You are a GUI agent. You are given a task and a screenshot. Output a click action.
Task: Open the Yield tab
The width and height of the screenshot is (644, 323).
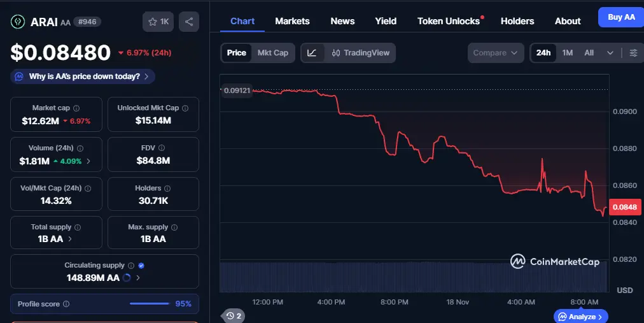(386, 22)
